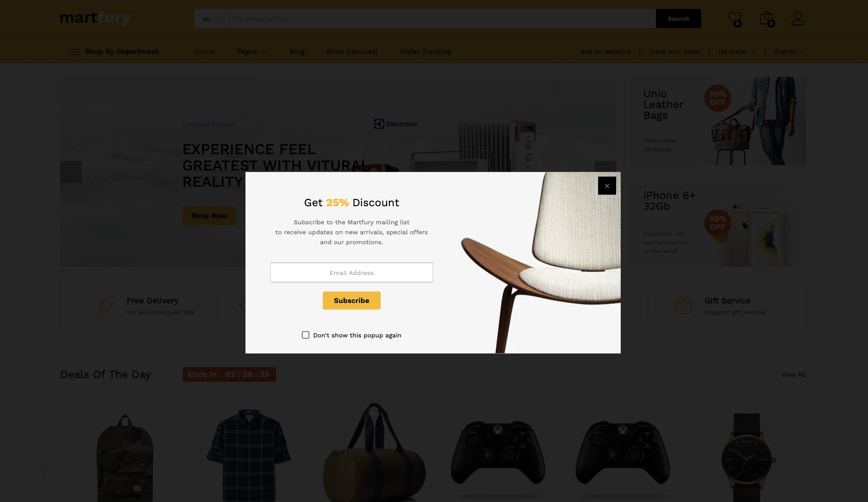Focus the Email Address field
The height and width of the screenshot is (502, 868).
tap(351, 273)
